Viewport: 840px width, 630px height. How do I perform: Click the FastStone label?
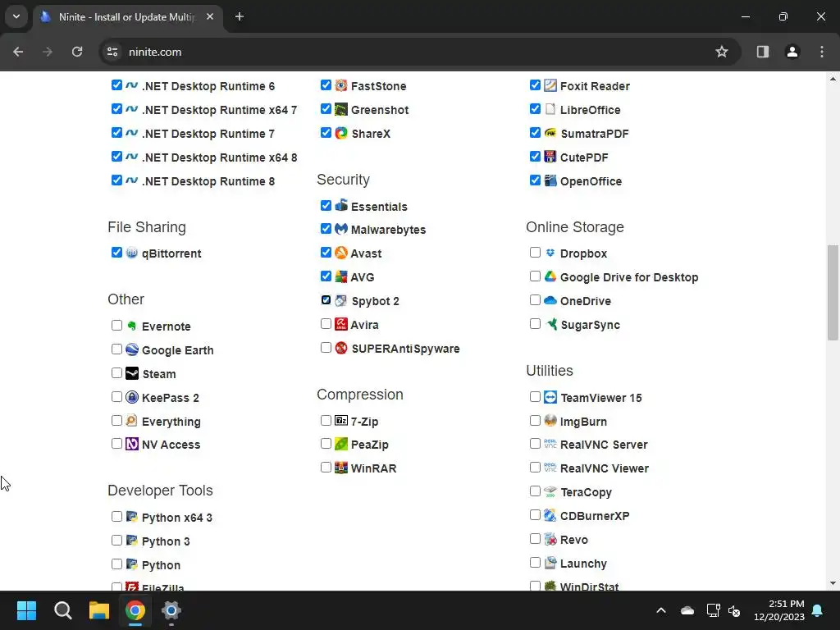click(379, 86)
